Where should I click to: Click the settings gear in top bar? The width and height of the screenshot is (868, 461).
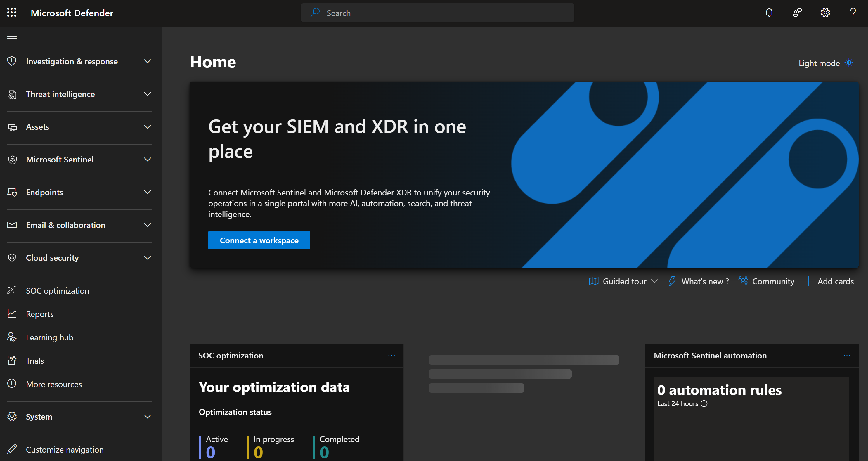(825, 13)
